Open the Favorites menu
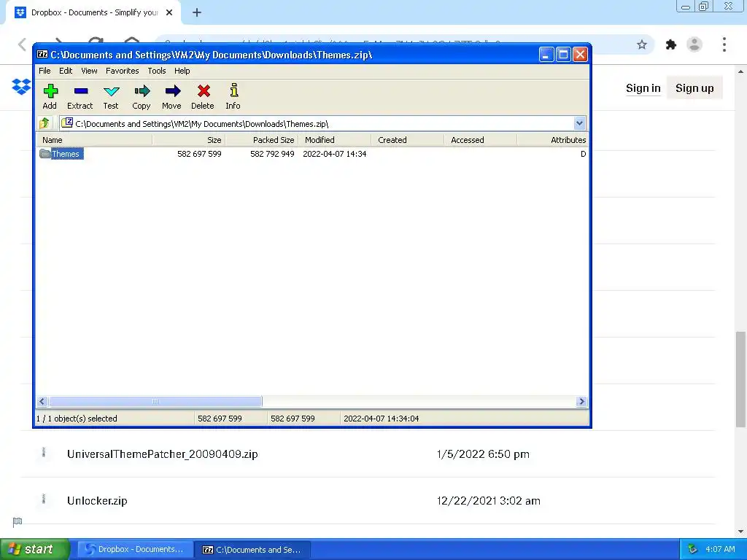Viewport: 747px width, 560px height. coord(123,71)
